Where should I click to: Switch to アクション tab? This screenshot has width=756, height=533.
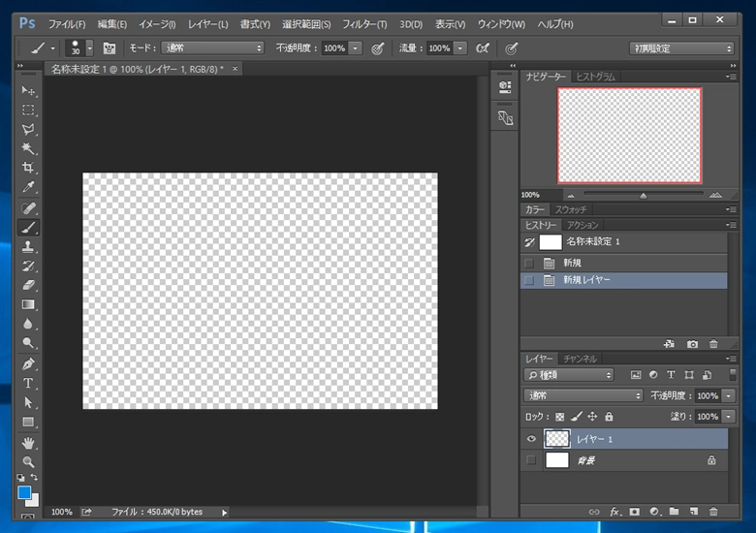[583, 225]
